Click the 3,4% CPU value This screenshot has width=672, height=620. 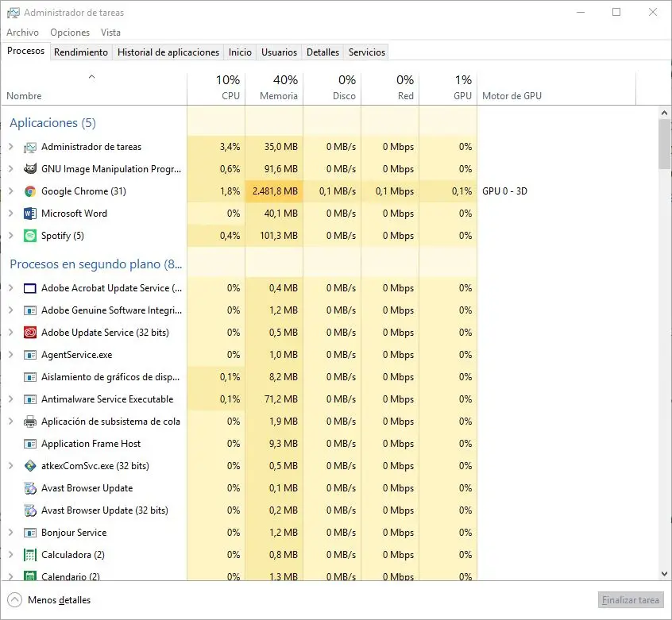[230, 147]
